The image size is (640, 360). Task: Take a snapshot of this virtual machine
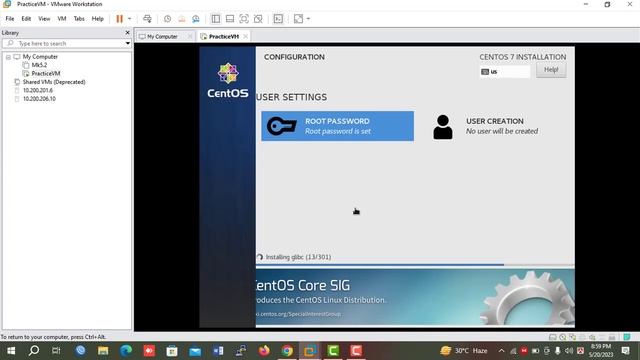tap(167, 19)
